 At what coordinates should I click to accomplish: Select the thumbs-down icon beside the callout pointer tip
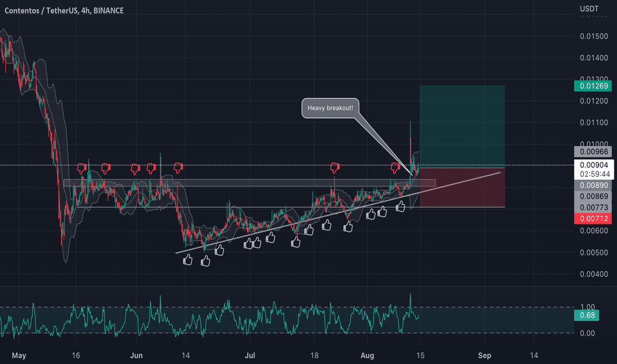tap(395, 168)
